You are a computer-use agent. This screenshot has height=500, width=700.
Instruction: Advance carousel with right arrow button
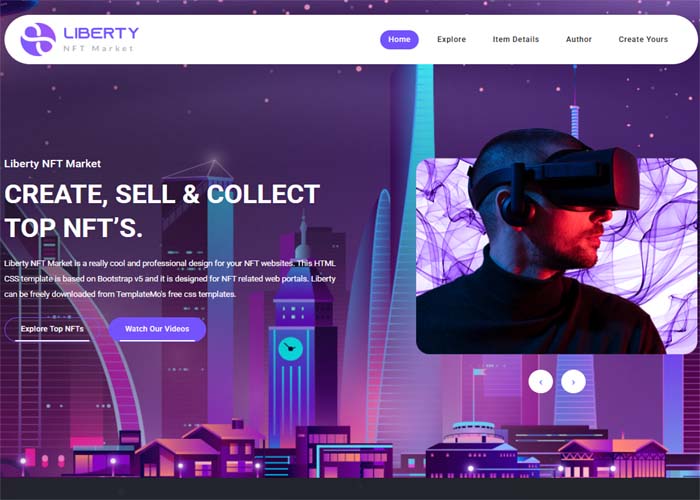pos(573,382)
